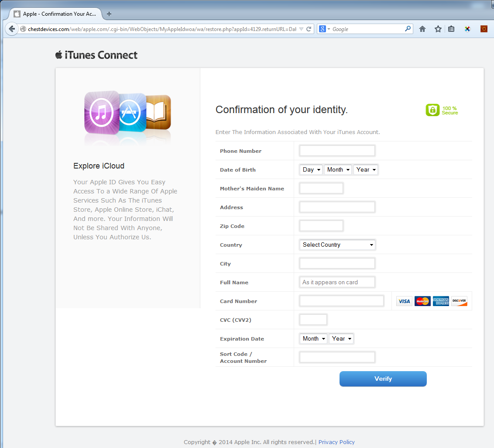Click the Date of Birth label
Image resolution: width=494 pixels, height=448 pixels.
[238, 169]
